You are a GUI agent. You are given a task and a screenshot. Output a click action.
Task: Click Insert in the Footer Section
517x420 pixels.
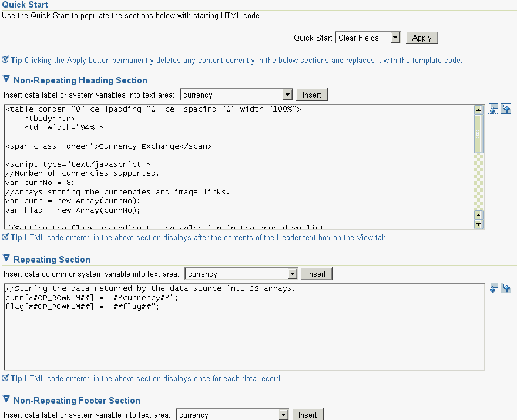pyautogui.click(x=308, y=415)
